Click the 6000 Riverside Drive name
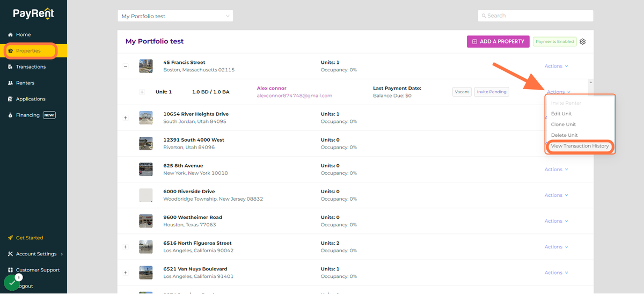 189,192
